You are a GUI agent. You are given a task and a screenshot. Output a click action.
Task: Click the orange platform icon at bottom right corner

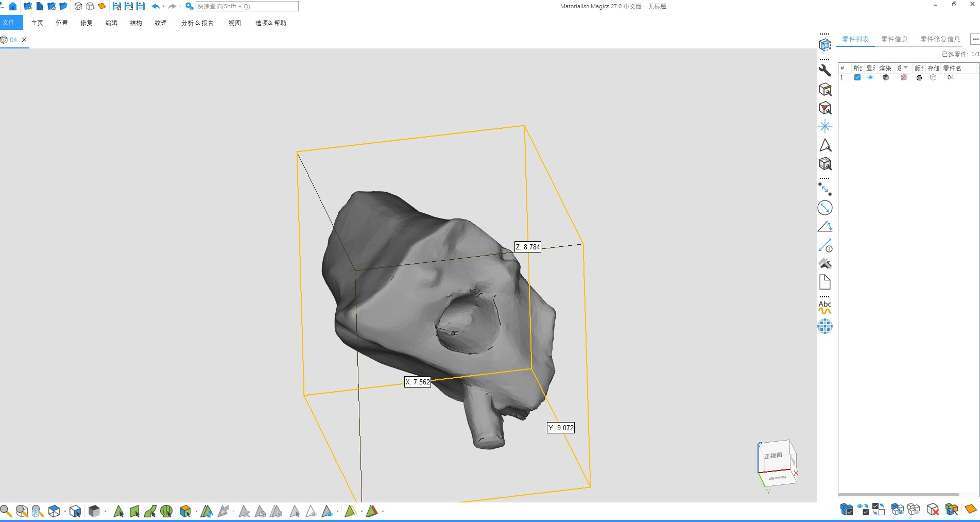970,510
